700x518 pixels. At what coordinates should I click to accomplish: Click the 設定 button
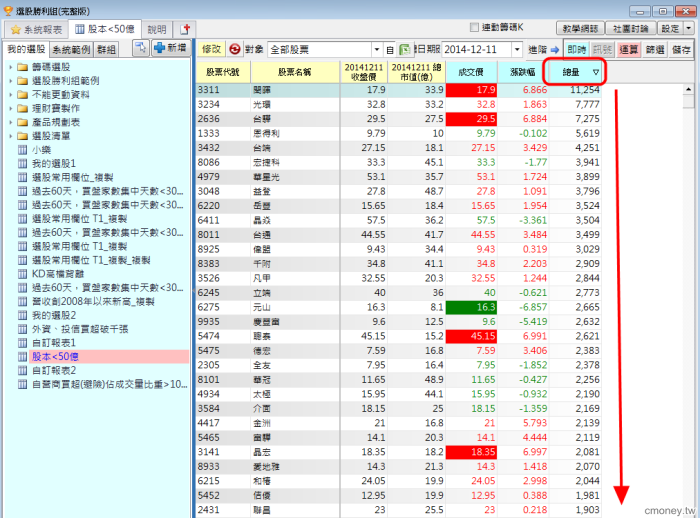point(670,29)
